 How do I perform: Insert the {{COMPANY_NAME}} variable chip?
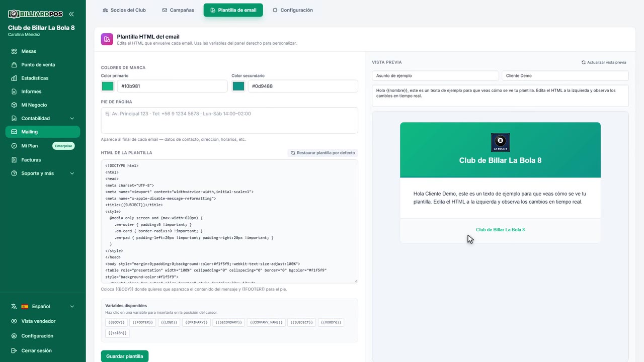point(266,322)
